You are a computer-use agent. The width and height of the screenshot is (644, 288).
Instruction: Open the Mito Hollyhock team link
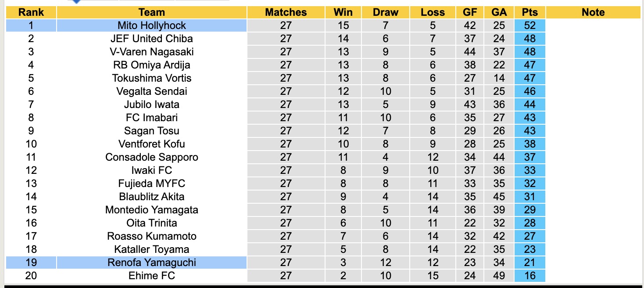click(151, 25)
